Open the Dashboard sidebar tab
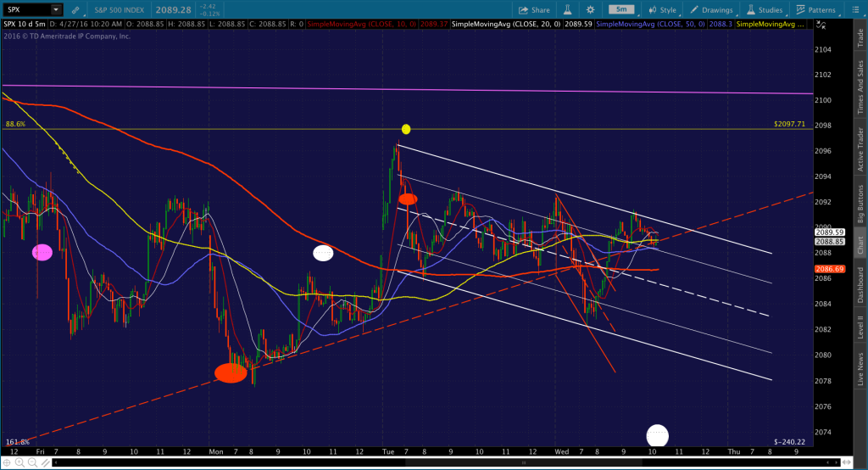The width and height of the screenshot is (868, 470). point(860,284)
